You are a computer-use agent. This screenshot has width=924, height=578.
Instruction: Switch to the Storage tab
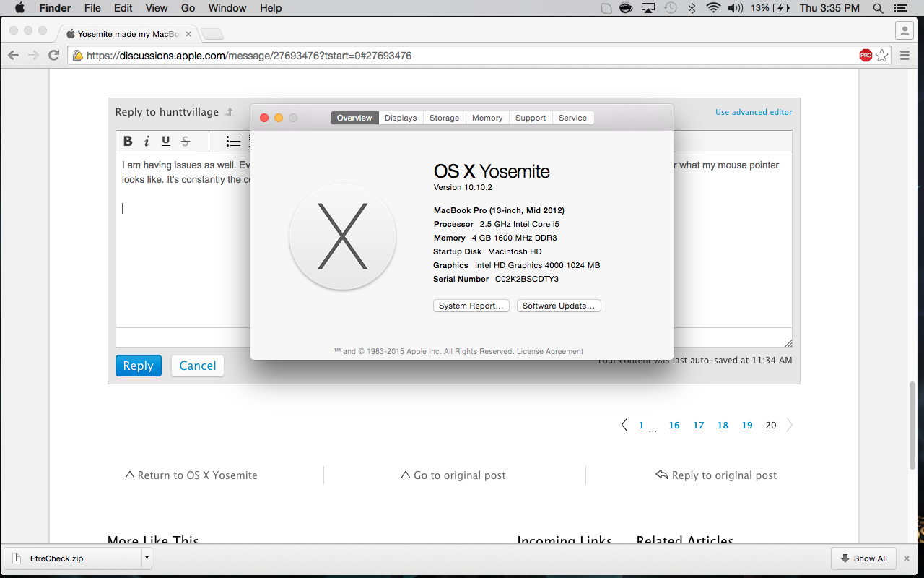(445, 118)
